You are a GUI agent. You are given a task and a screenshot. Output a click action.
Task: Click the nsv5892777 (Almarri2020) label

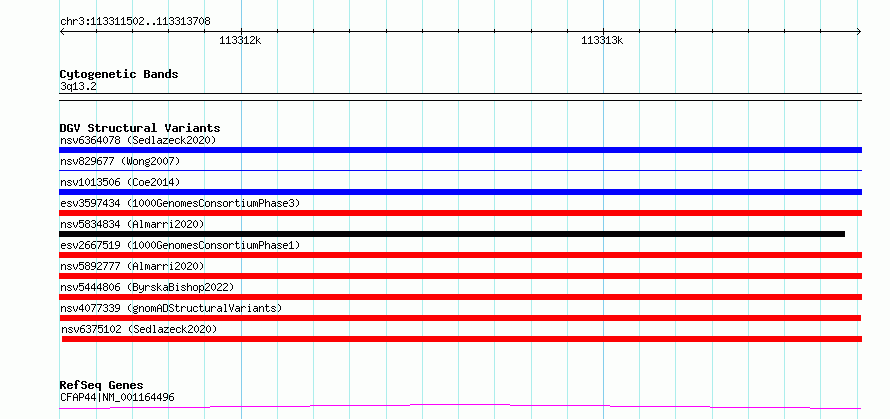click(x=132, y=266)
